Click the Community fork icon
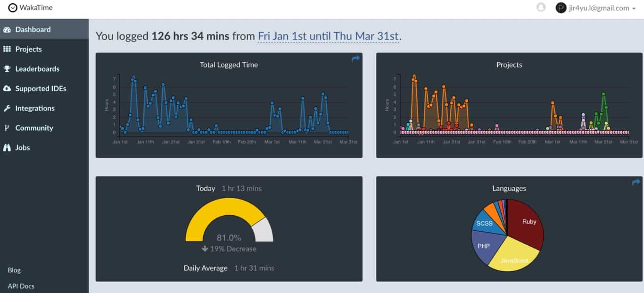 [7, 128]
